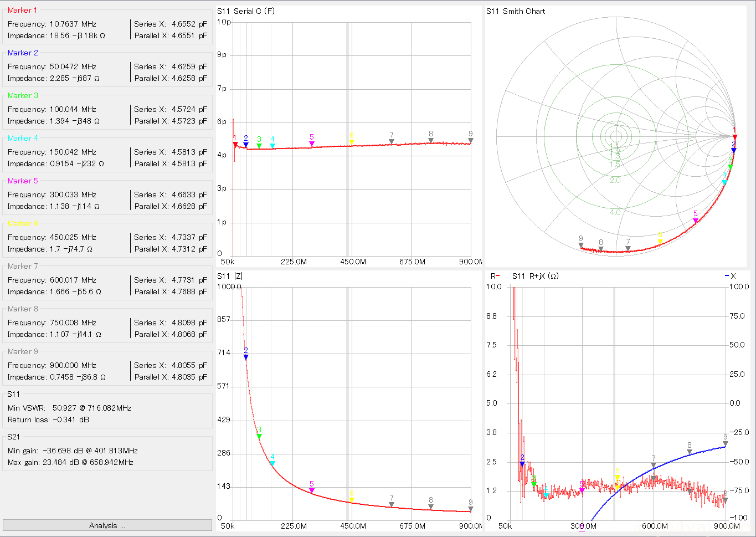Select marker 1 on the Smith chart
Viewport: 756px width, 537px height.
(735, 136)
